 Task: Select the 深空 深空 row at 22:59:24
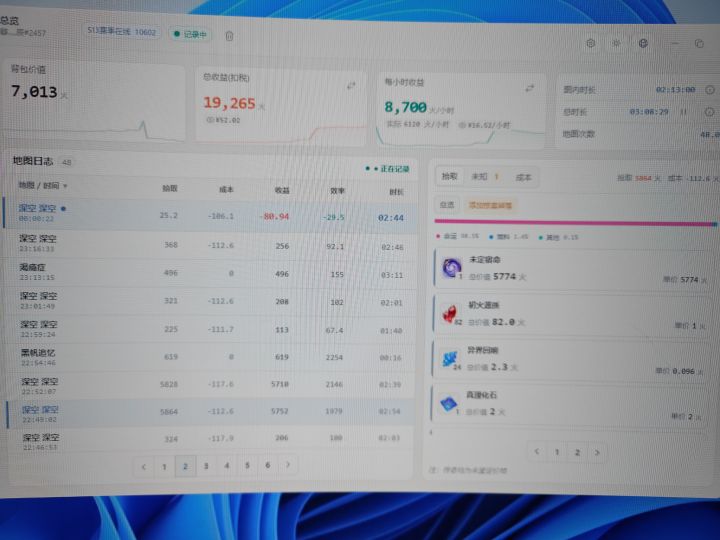pos(209,329)
